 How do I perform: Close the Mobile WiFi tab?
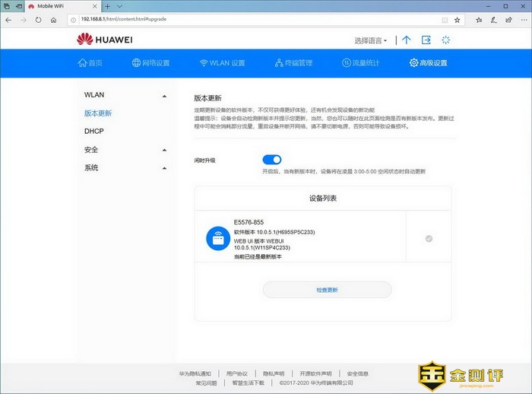tap(95, 6)
